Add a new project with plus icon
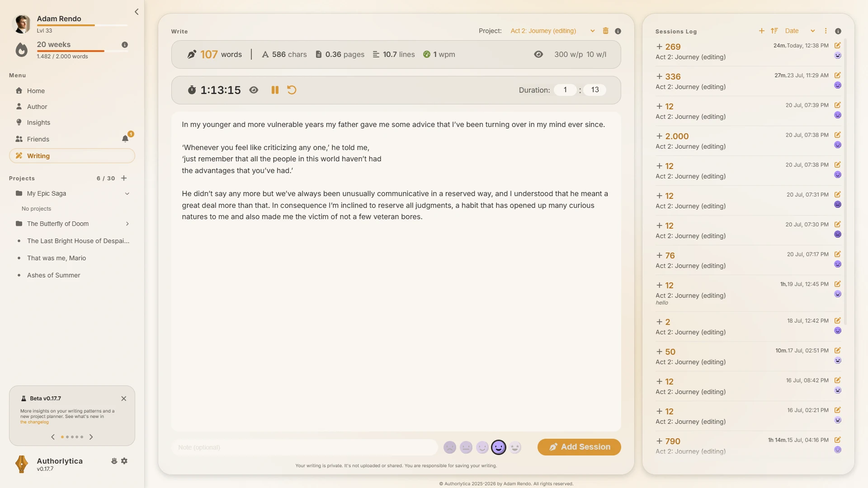868x488 pixels. (124, 178)
